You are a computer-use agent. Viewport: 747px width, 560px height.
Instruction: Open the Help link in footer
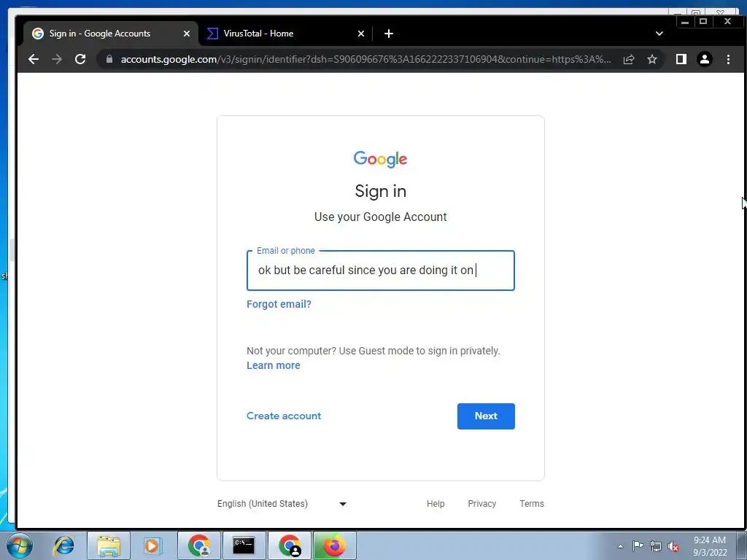pyautogui.click(x=436, y=504)
